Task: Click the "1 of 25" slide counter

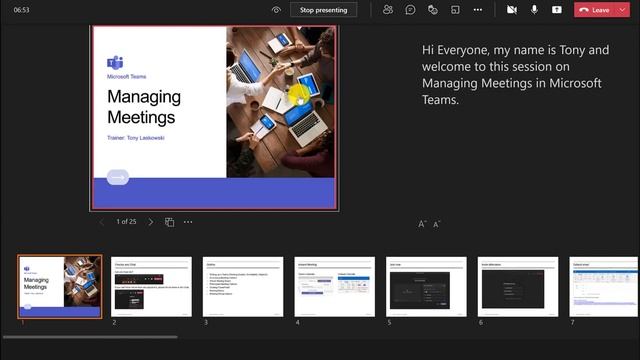Action: [x=126, y=221]
